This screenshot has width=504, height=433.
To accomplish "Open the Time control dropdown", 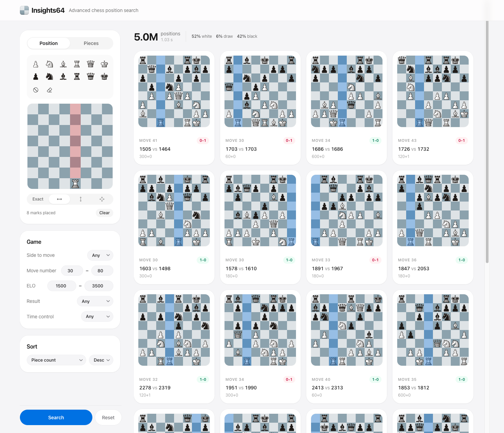I will pyautogui.click(x=97, y=317).
